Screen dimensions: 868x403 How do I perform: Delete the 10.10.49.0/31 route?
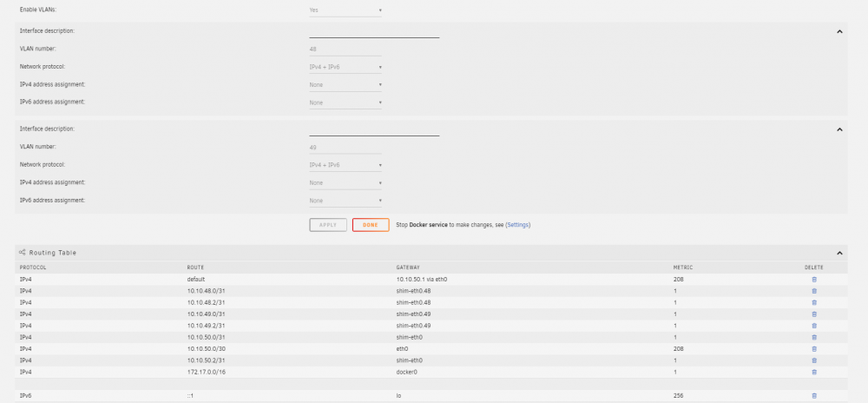pyautogui.click(x=814, y=314)
